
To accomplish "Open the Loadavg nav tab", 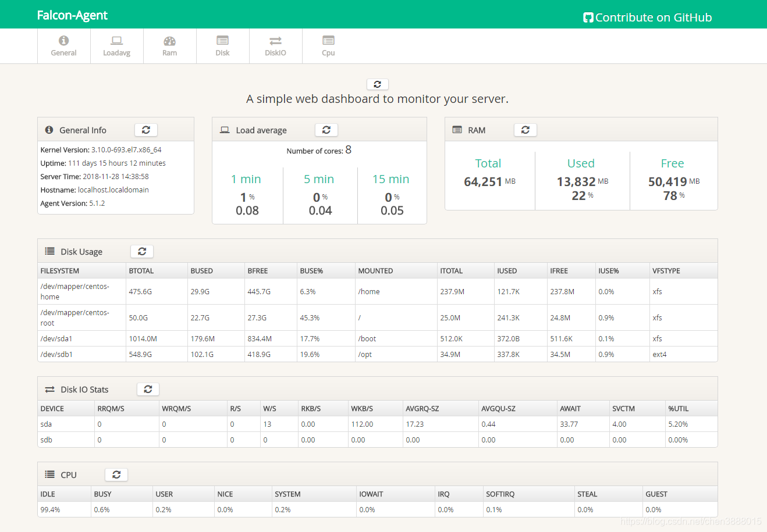I will coord(116,46).
